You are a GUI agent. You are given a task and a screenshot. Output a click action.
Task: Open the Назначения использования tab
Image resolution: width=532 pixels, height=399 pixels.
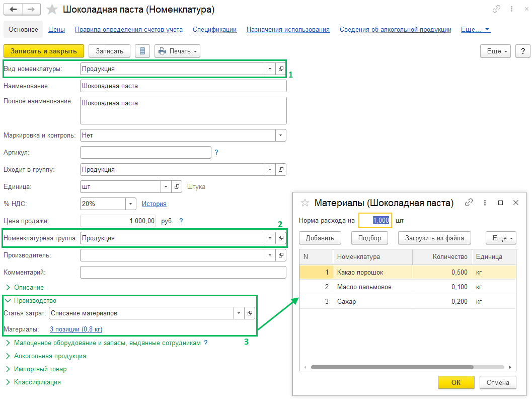[288, 30]
